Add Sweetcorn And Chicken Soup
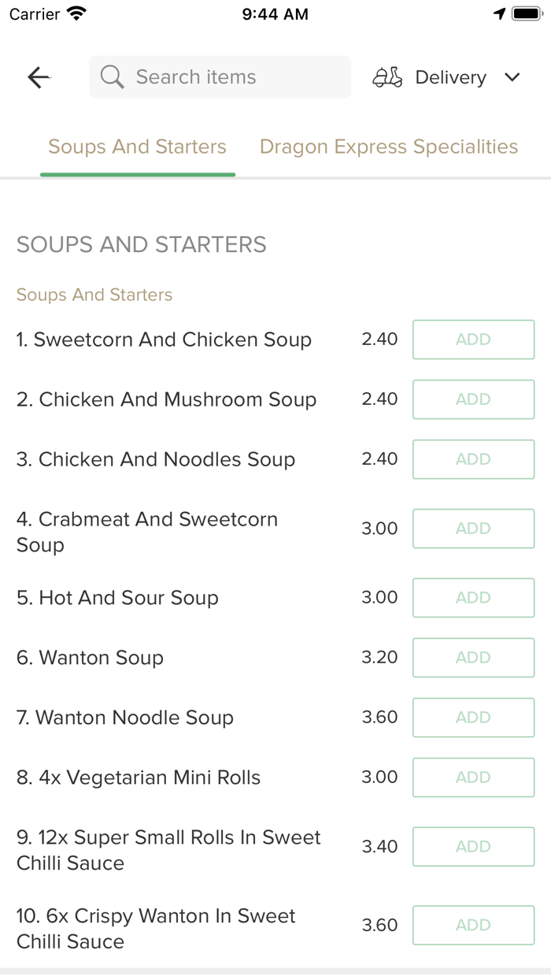This screenshot has width=551, height=980. click(473, 340)
